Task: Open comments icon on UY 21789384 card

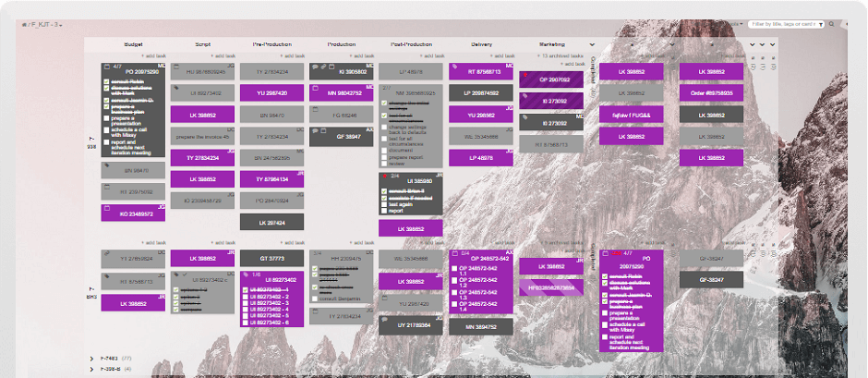Action: (385, 319)
